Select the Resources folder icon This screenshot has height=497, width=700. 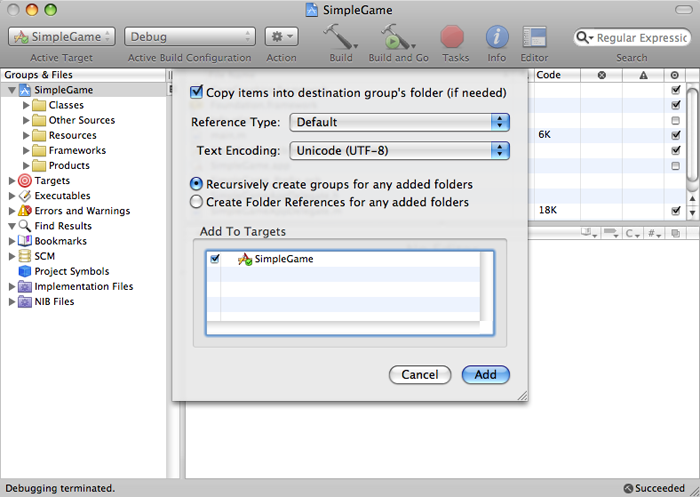coord(39,135)
